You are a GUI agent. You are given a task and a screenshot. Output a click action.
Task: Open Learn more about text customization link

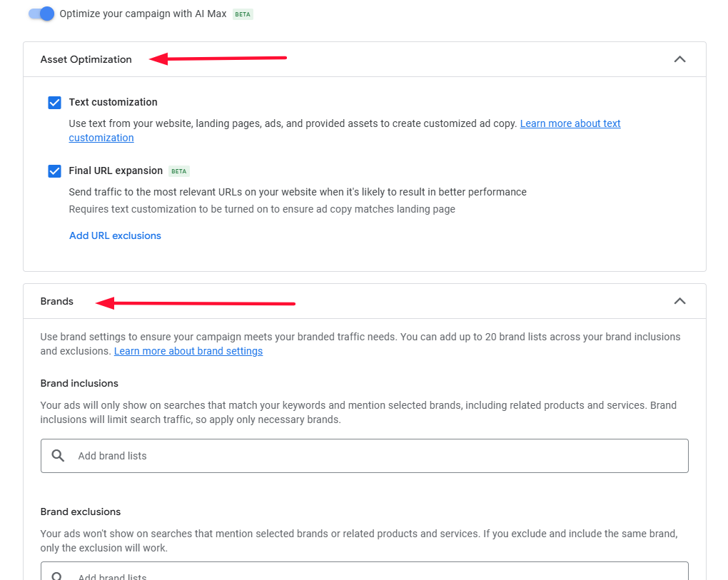tap(570, 123)
